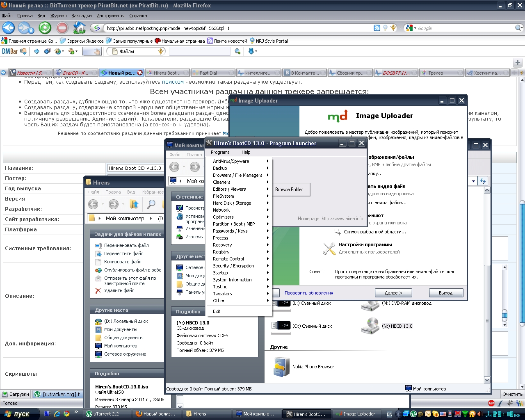Image resolution: width=525 pixels, height=420 pixels.
Task: Open the Programs menu in Hiren's launcher
Action: [x=220, y=152]
